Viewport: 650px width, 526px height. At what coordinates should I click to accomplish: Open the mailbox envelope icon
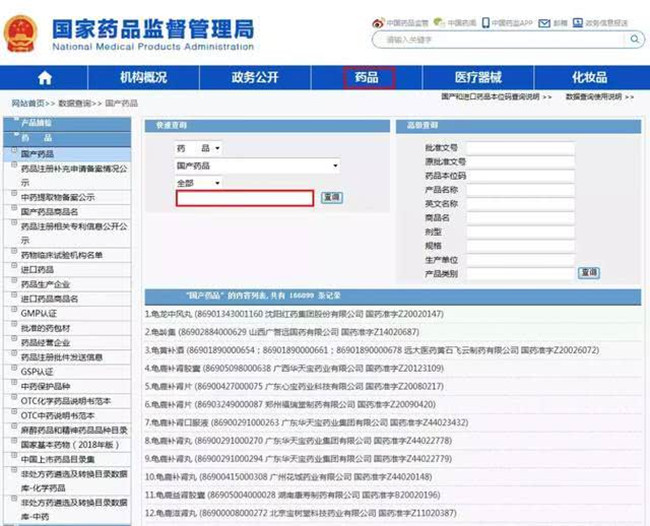click(544, 23)
